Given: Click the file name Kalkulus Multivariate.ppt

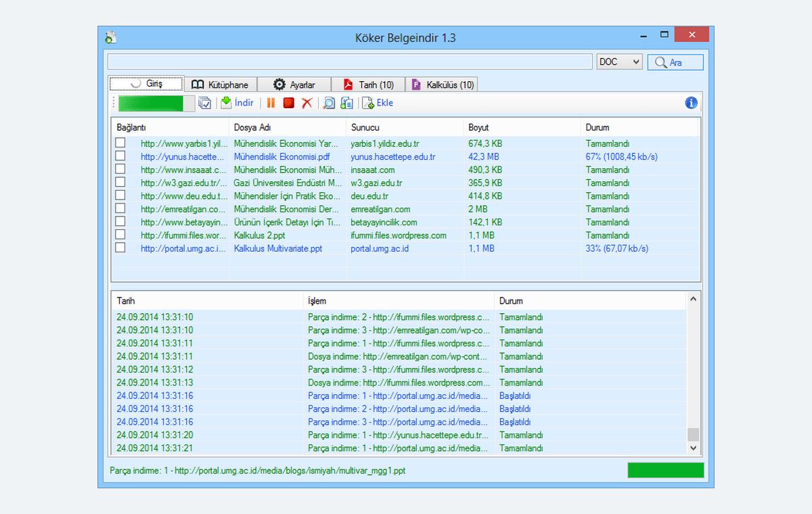Looking at the screenshot, I should pyautogui.click(x=278, y=248).
